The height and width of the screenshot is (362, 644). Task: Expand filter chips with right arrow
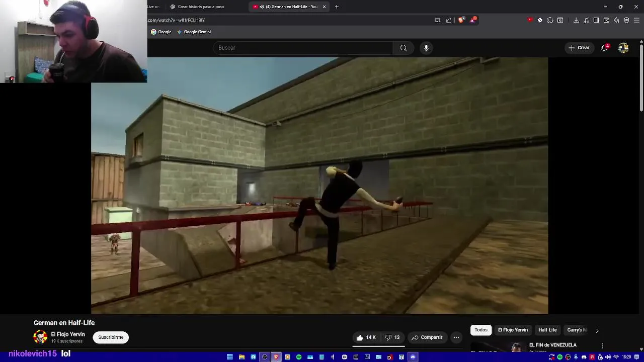pyautogui.click(x=597, y=330)
